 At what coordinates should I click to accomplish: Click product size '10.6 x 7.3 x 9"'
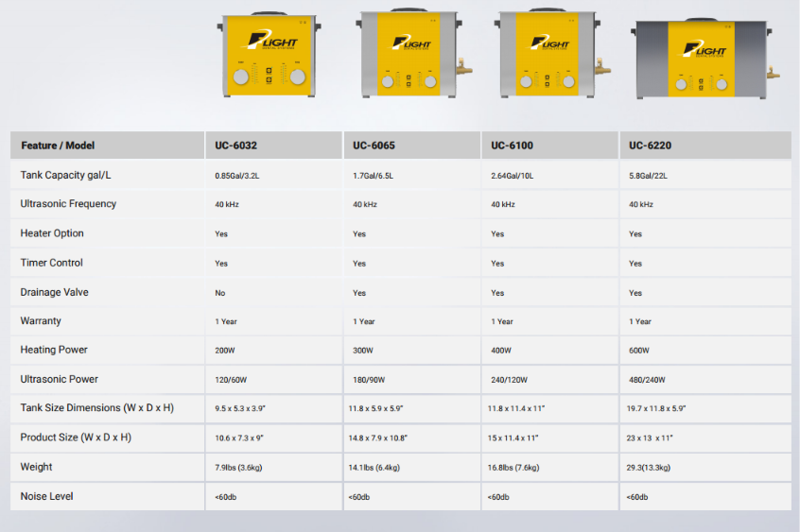(x=239, y=438)
